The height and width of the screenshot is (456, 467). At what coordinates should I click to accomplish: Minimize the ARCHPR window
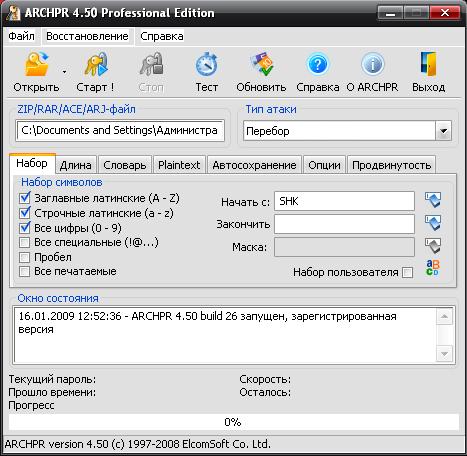pyautogui.click(x=391, y=13)
